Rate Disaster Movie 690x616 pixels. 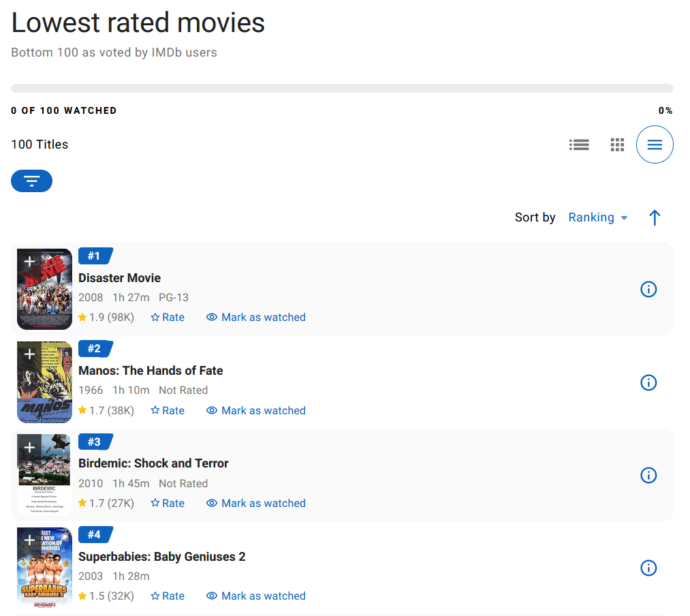pos(168,318)
